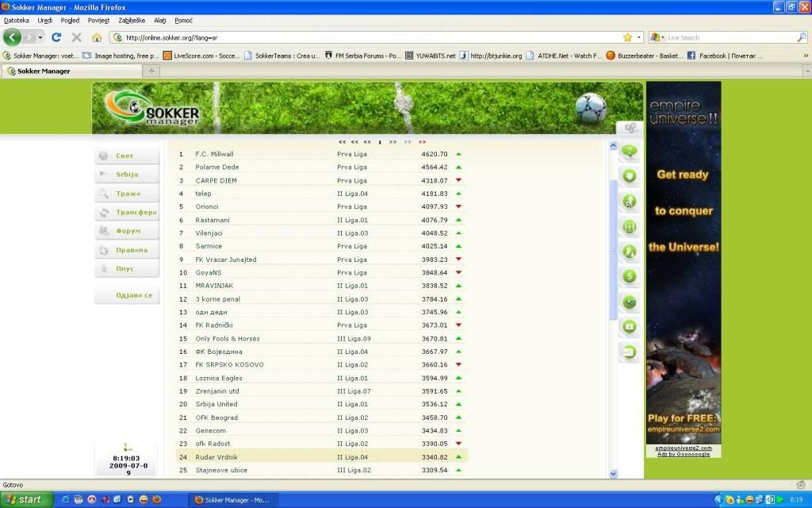Open the player with ball icon

(629, 201)
